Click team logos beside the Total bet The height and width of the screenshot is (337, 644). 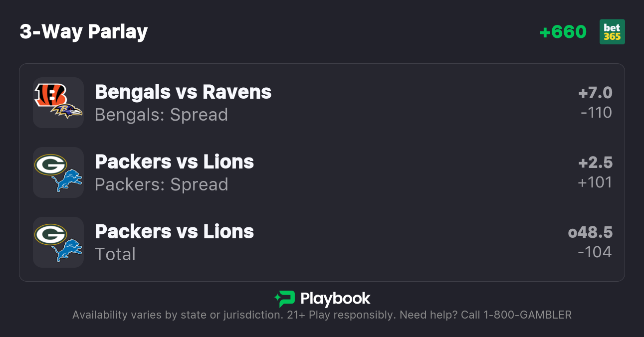pos(58,242)
